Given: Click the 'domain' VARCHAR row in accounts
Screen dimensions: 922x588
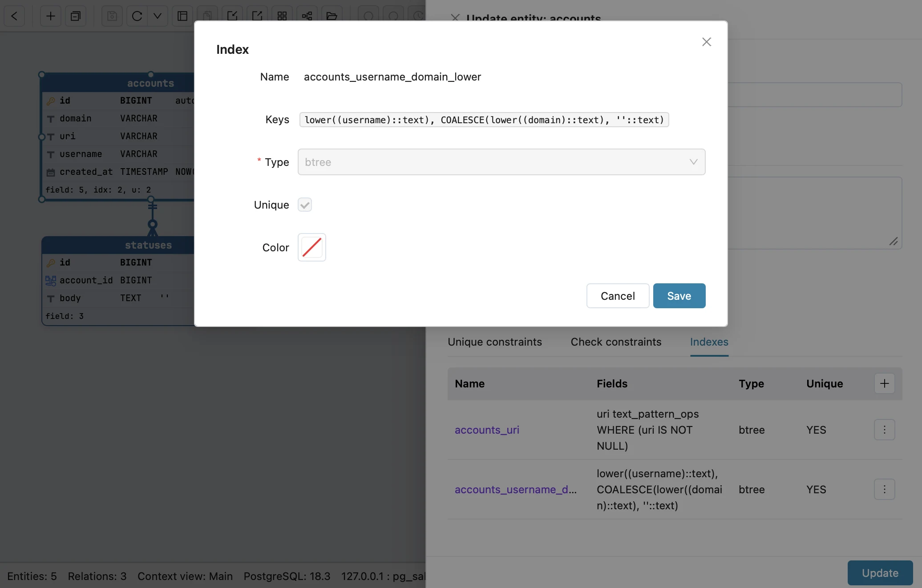Looking at the screenshot, I should [118, 118].
